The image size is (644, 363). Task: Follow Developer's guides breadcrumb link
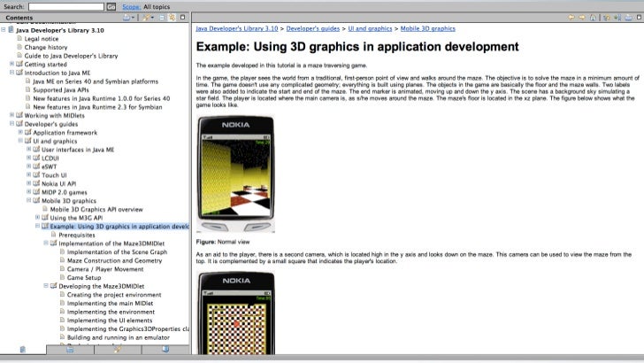313,28
